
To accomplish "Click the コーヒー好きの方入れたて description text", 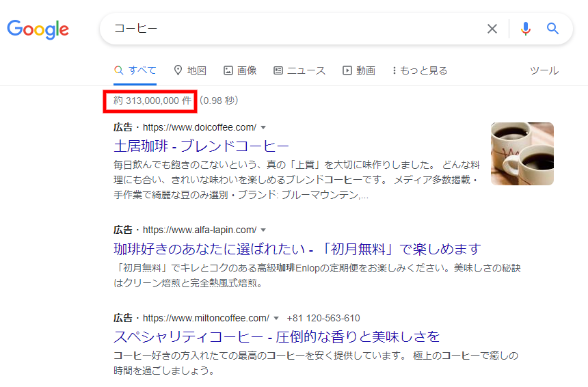I will tap(316, 363).
